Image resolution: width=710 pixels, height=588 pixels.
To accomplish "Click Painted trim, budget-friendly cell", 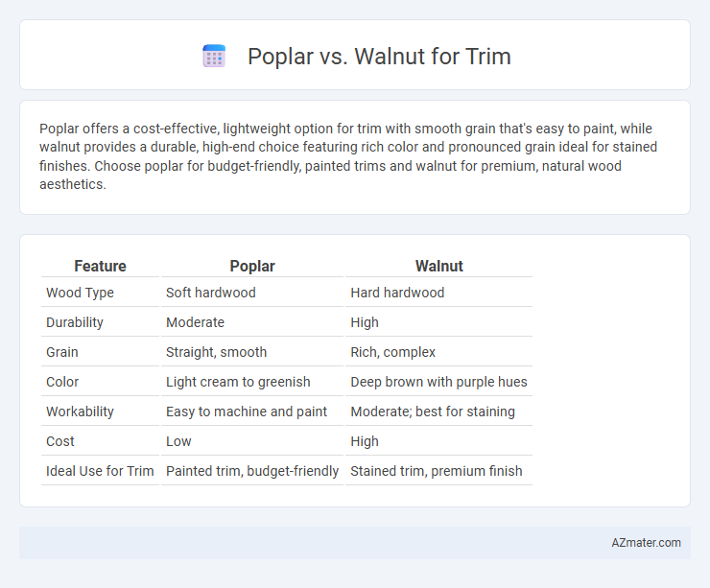I will click(252, 471).
